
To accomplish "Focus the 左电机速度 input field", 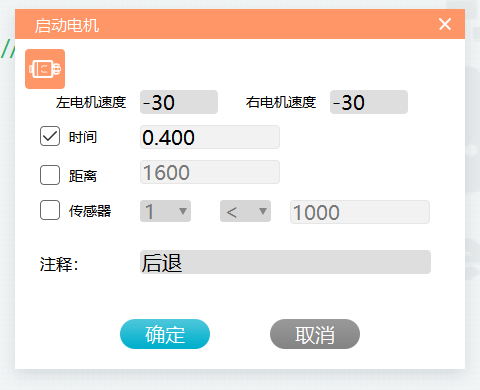I will 179,102.
